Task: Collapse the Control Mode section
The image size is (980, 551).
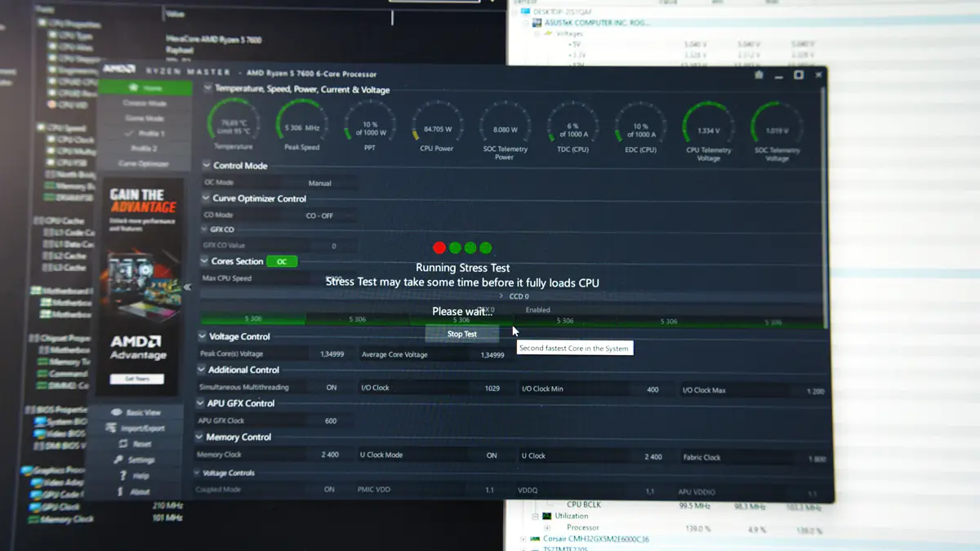Action: 207,165
